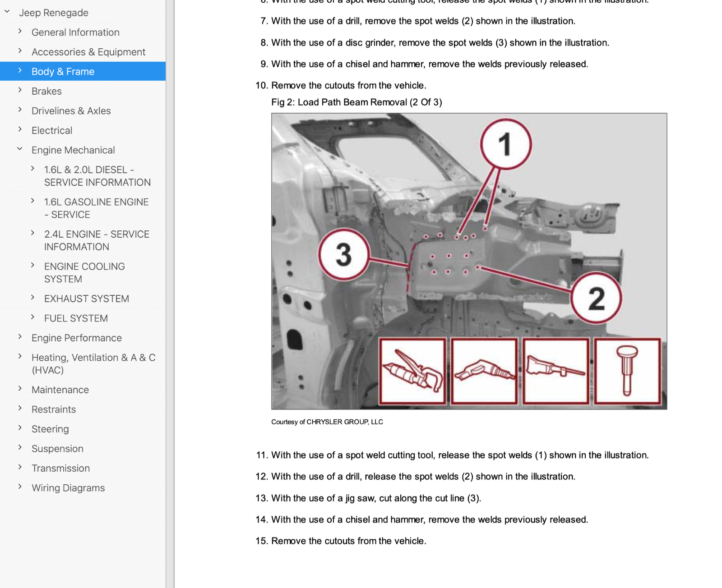Expand the FUEL SYSTEM chevron
The image size is (722, 588).
coord(32,317)
